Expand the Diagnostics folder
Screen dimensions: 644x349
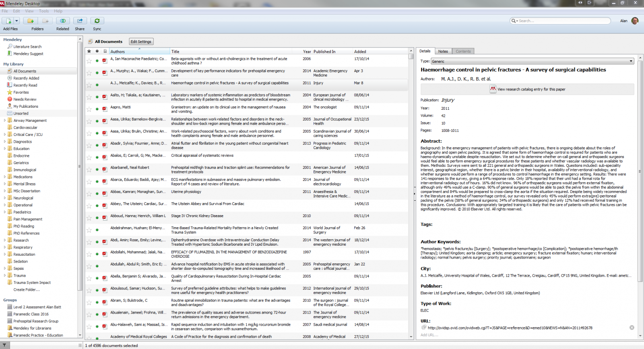tap(5, 142)
